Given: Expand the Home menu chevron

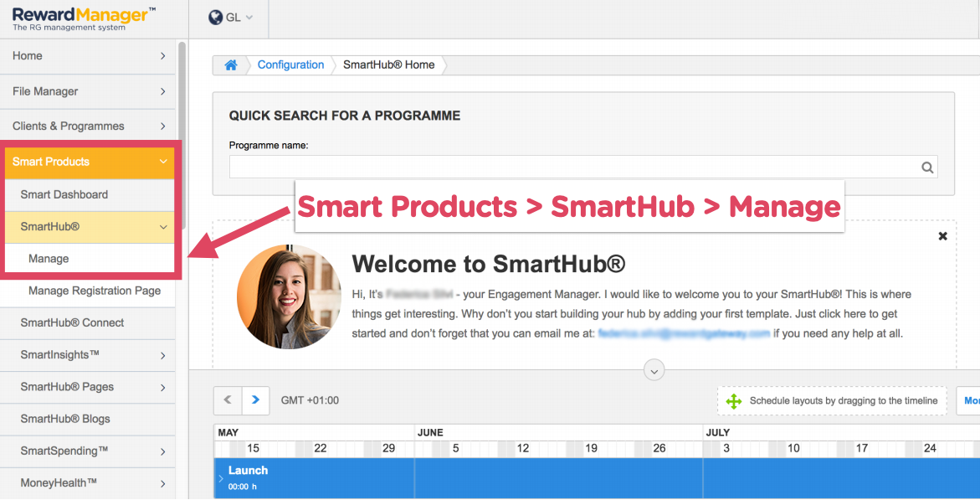Looking at the screenshot, I should click(163, 55).
